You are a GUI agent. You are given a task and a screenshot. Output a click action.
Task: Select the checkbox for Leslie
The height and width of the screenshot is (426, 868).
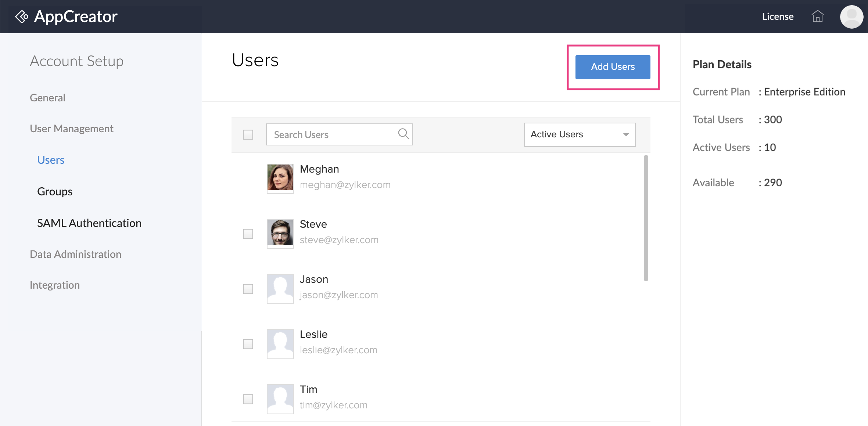point(248,344)
